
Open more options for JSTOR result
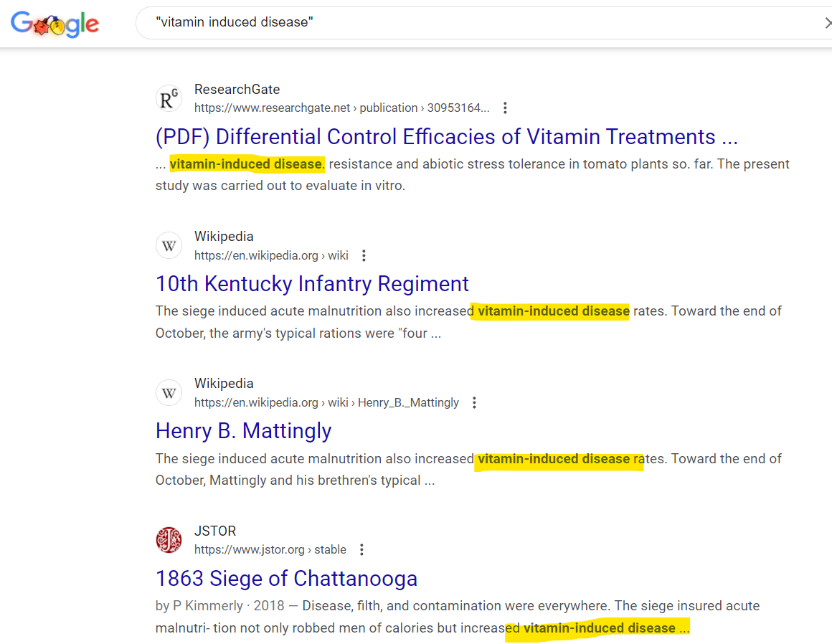362,549
